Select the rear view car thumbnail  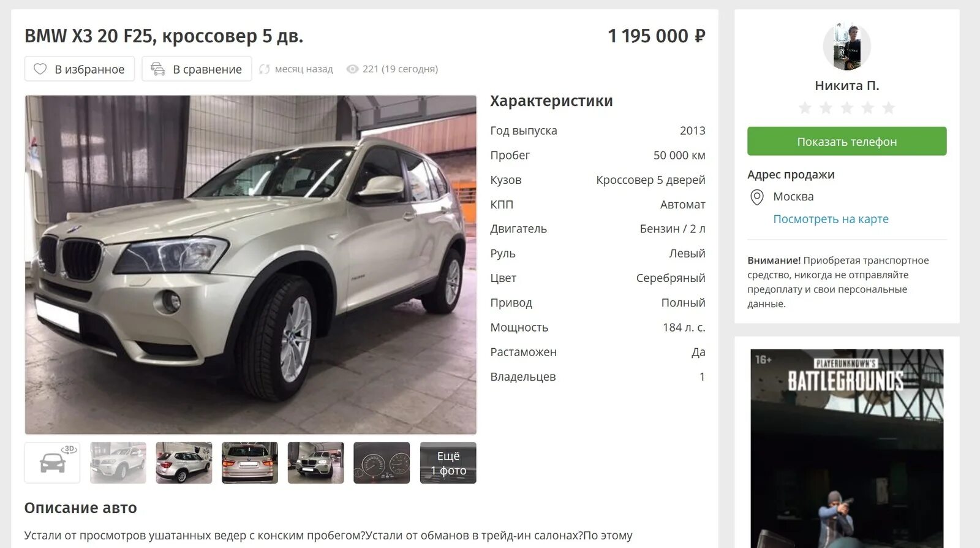250,463
